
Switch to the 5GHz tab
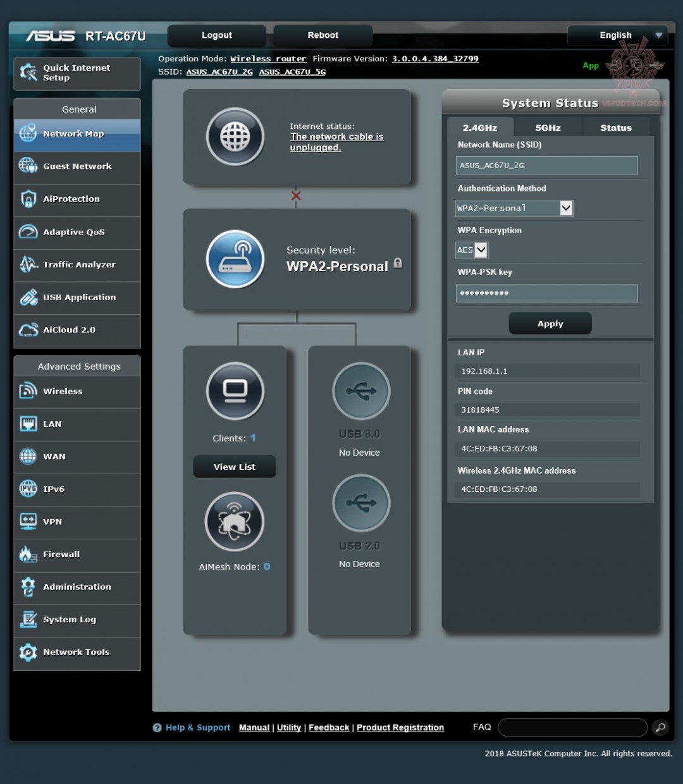pyautogui.click(x=548, y=128)
